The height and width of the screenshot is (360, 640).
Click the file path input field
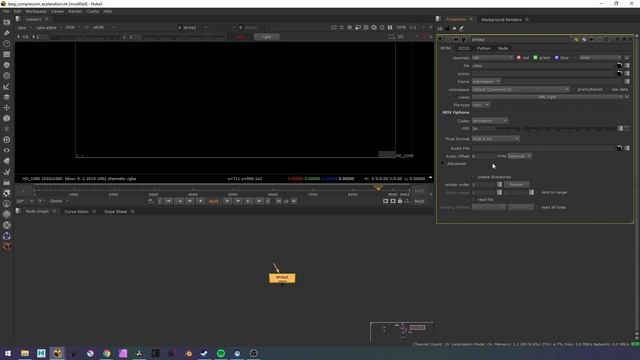point(543,65)
